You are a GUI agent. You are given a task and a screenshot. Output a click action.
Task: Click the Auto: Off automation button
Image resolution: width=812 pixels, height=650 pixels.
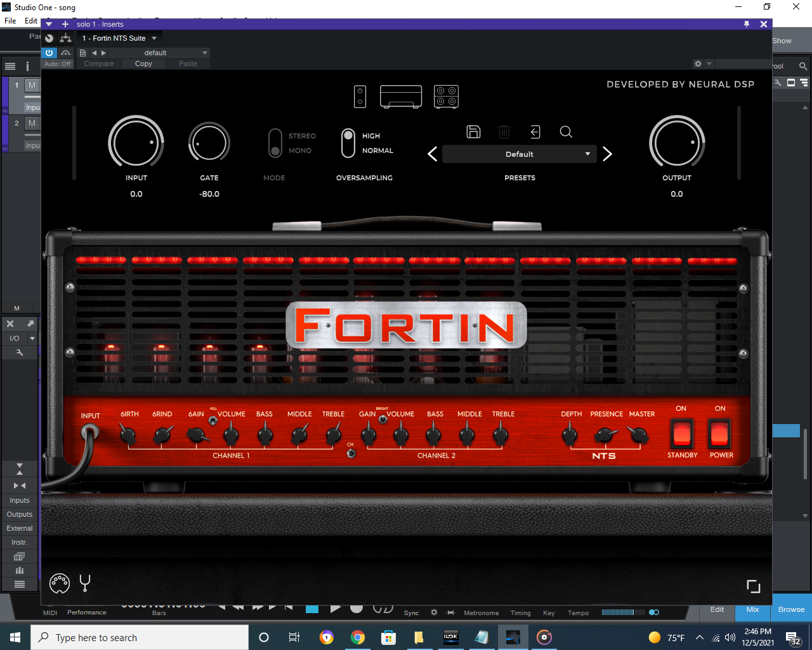point(58,63)
